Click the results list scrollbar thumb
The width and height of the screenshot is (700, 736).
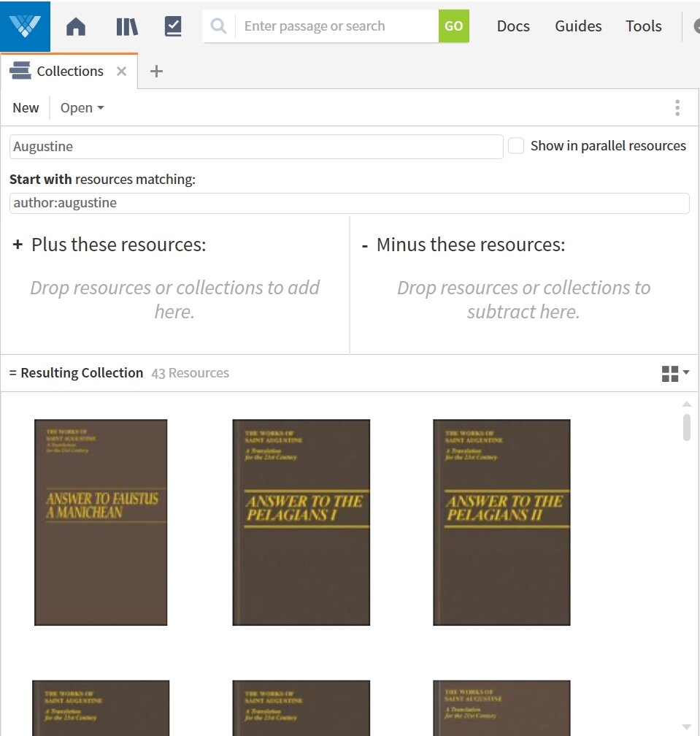[686, 427]
